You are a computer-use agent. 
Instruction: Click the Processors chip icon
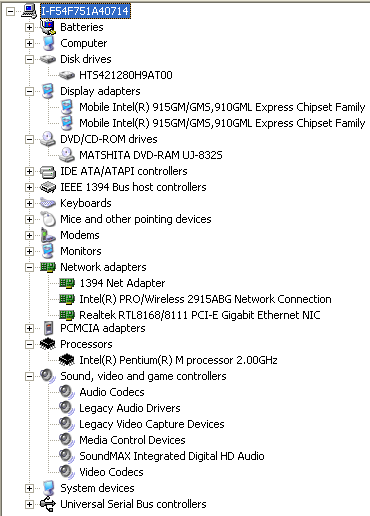point(48,344)
